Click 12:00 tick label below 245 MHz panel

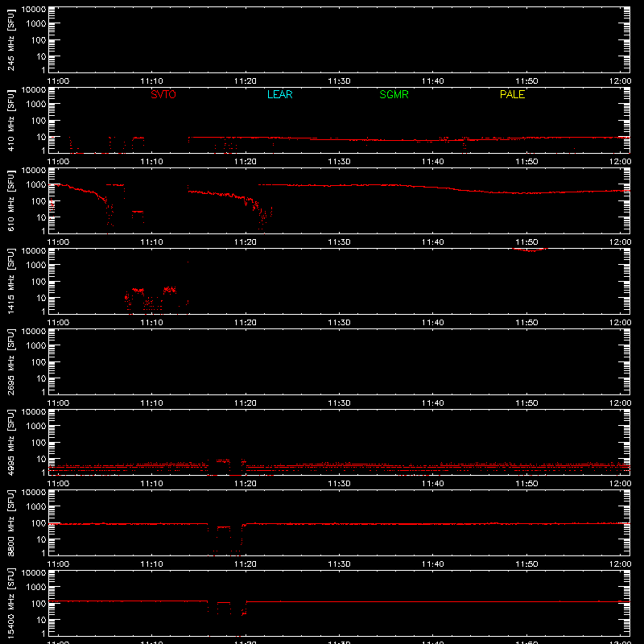pyautogui.click(x=620, y=81)
